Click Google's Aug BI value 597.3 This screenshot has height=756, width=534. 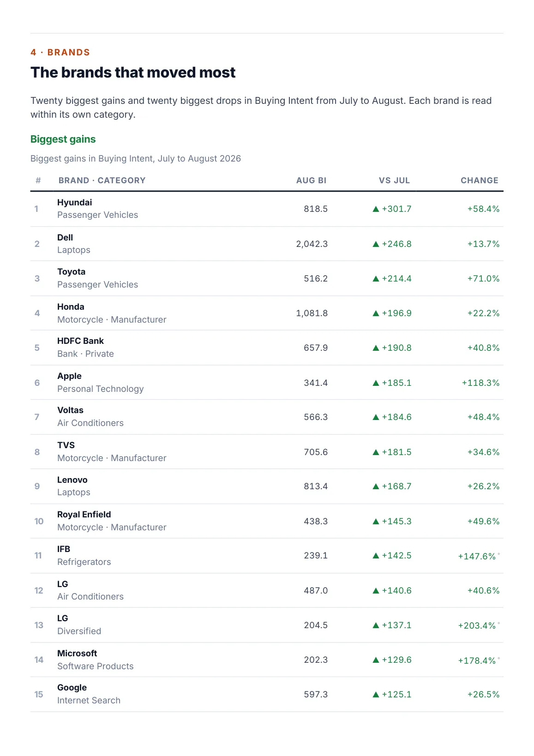coord(316,695)
